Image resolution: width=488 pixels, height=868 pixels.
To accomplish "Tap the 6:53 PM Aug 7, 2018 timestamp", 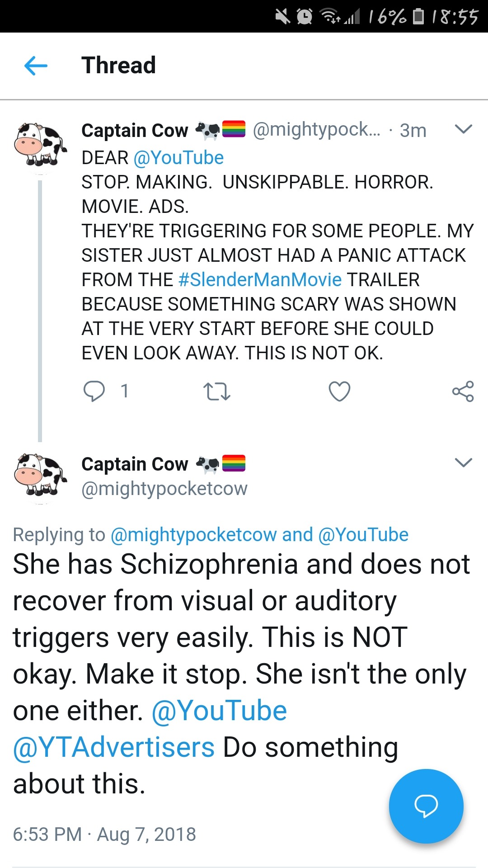I will point(104,834).
